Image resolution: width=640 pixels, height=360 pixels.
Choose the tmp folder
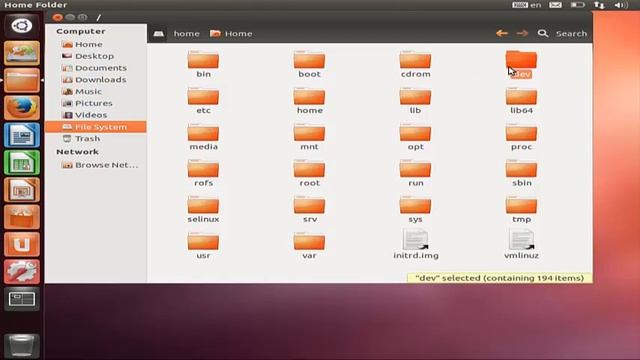click(x=521, y=209)
